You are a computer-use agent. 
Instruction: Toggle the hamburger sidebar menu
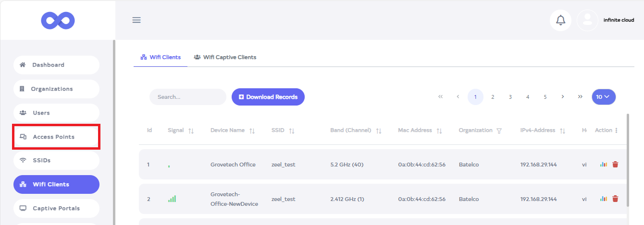tap(136, 20)
